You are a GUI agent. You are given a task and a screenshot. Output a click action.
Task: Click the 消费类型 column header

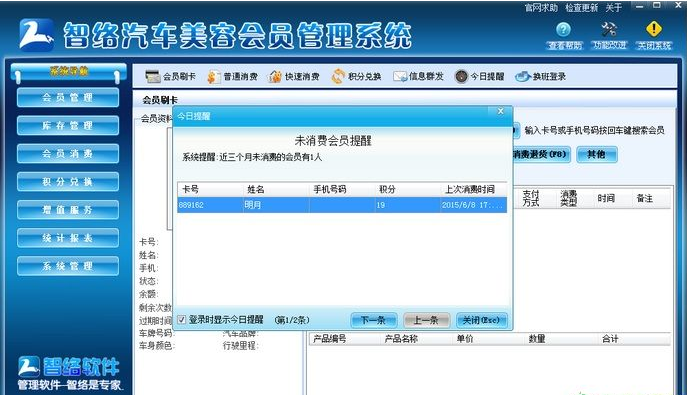[569, 198]
